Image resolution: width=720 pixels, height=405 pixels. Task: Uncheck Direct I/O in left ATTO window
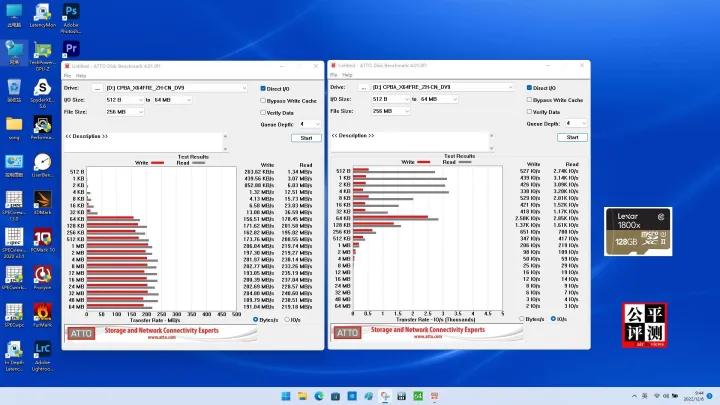click(263, 88)
